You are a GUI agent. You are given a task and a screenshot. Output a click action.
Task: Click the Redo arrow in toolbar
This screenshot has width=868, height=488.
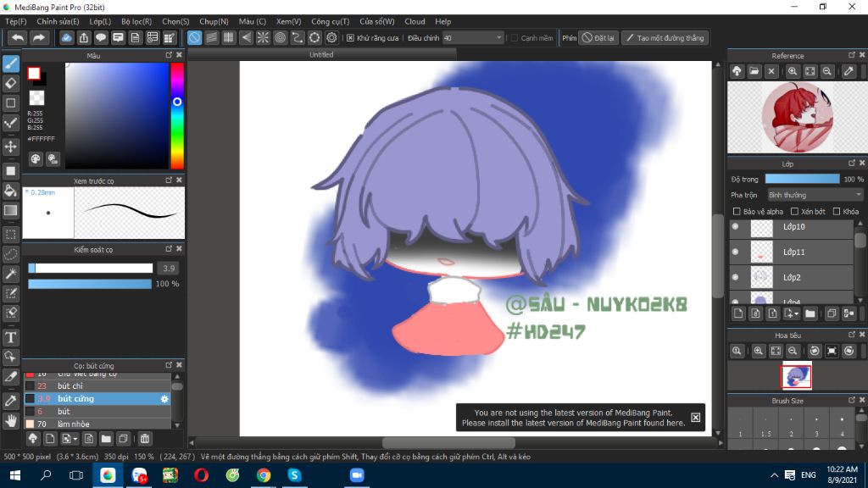tap(39, 37)
